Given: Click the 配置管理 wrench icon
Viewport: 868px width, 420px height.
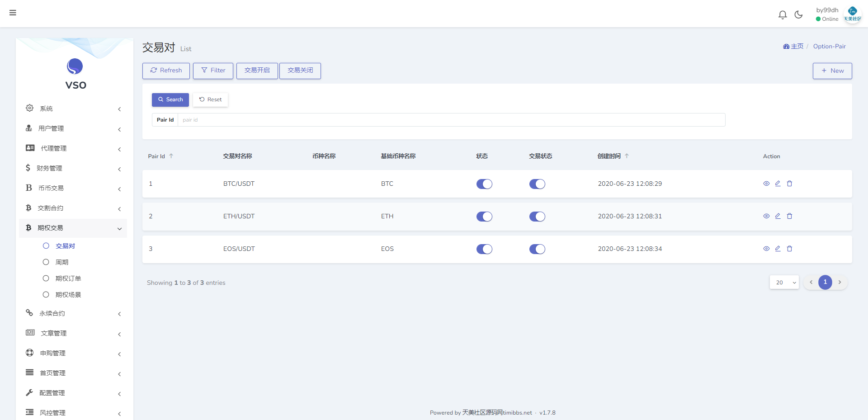Looking at the screenshot, I should click(29, 392).
